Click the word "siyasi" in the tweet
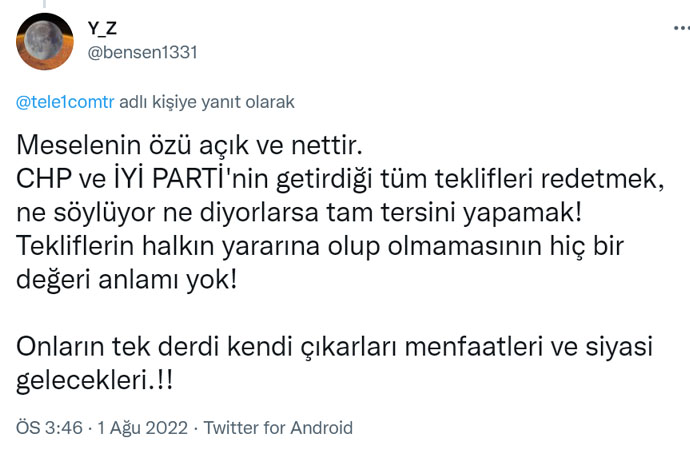Image resolution: width=690 pixels, height=450 pixels. tap(620, 346)
